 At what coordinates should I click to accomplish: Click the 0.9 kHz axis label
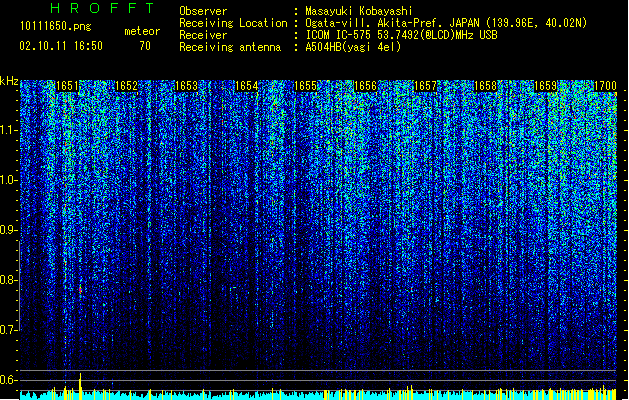coord(9,230)
